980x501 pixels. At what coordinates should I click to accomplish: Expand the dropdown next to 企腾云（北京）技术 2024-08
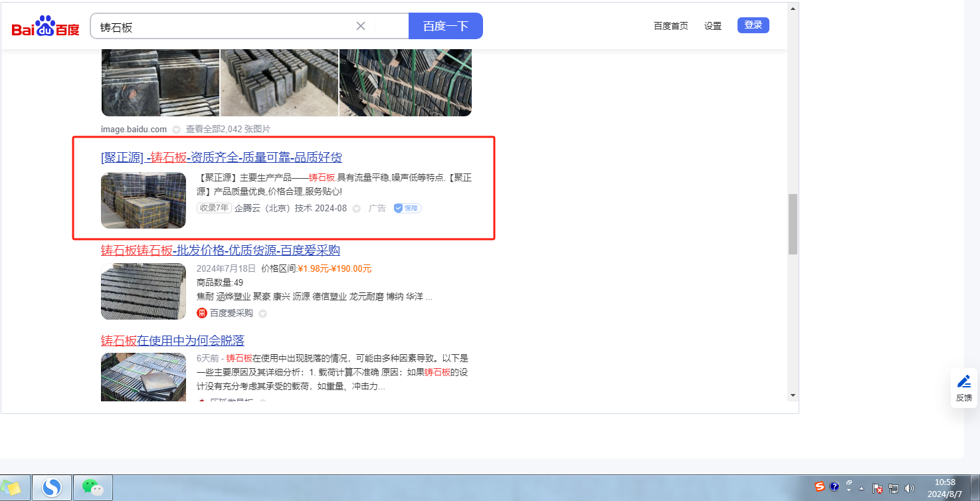356,209
